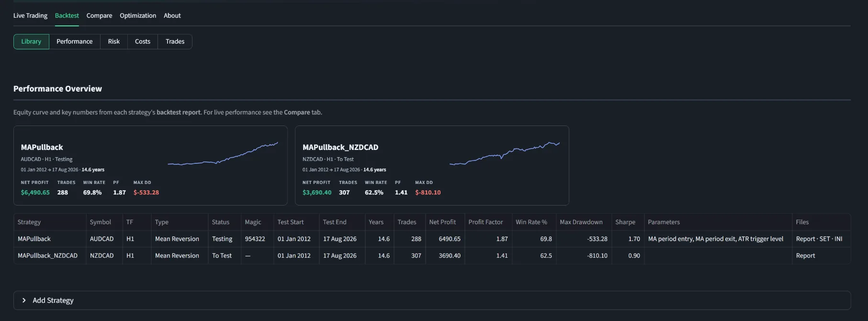Click the MAPullback_NZDCAD card title
This screenshot has width=868, height=321.
tap(340, 147)
